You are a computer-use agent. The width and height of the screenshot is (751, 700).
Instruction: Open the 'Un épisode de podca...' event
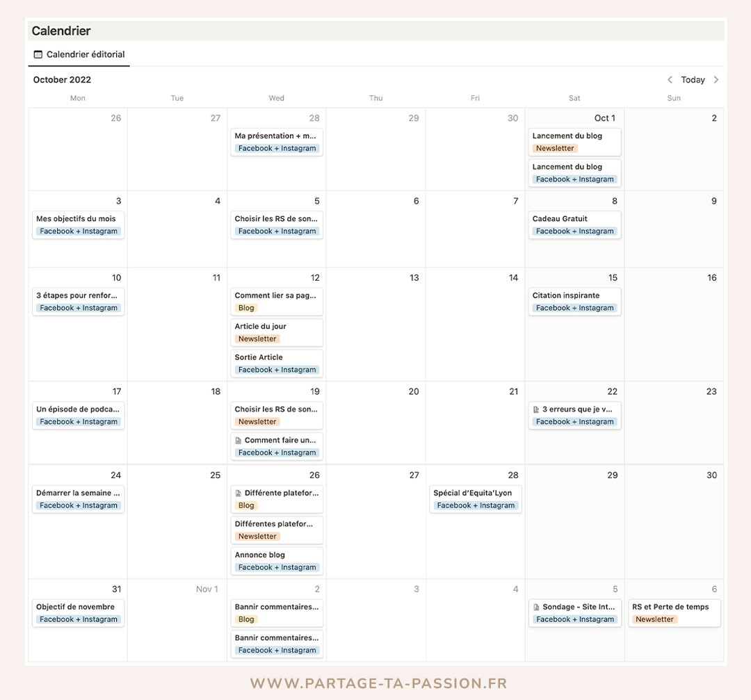tap(79, 415)
